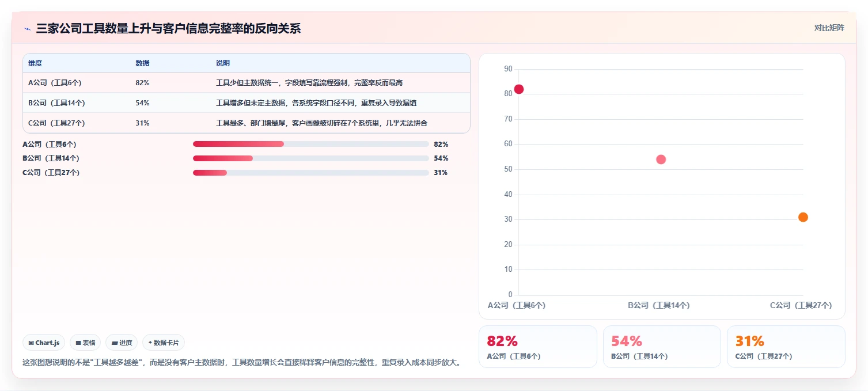Click the 54% value in the table

tap(142, 103)
